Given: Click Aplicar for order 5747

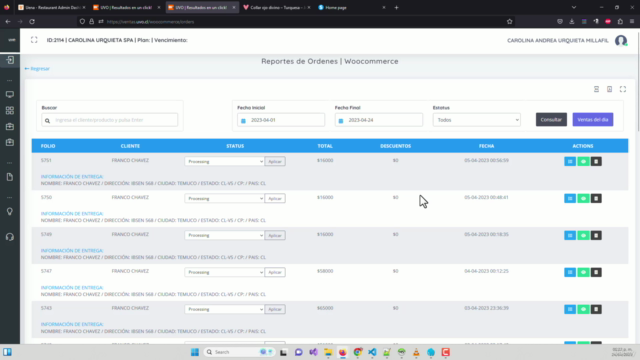Looking at the screenshot, I should click(x=275, y=272).
